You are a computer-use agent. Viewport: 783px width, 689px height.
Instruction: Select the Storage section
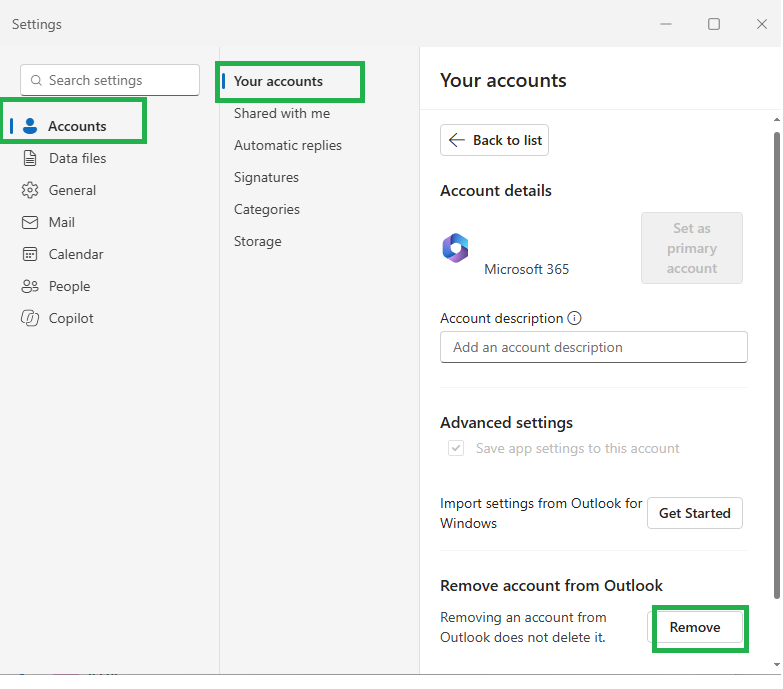[x=258, y=241]
